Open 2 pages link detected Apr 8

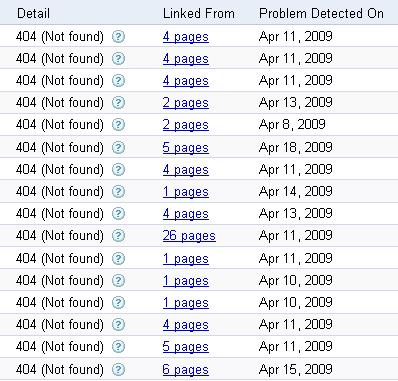186,125
